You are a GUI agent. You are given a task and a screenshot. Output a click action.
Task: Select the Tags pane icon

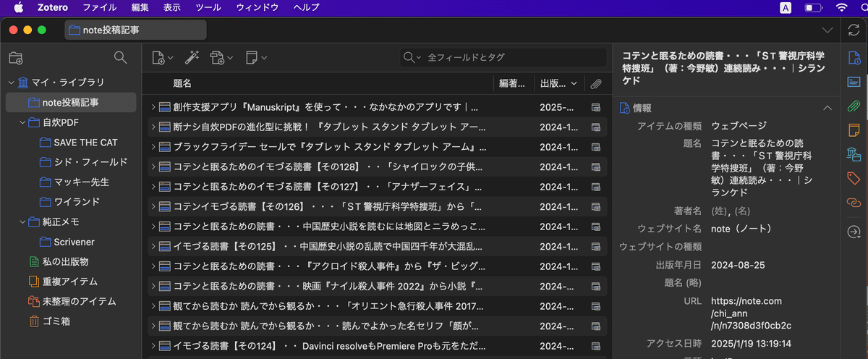pos(854,178)
